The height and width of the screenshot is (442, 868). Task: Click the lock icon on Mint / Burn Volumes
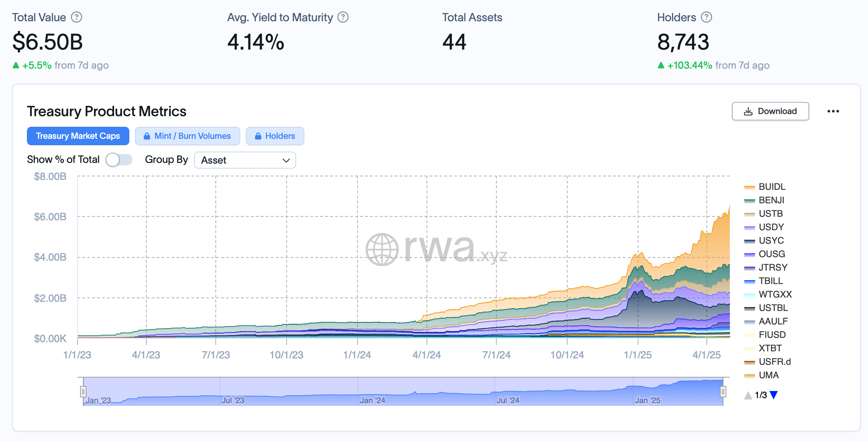(147, 136)
